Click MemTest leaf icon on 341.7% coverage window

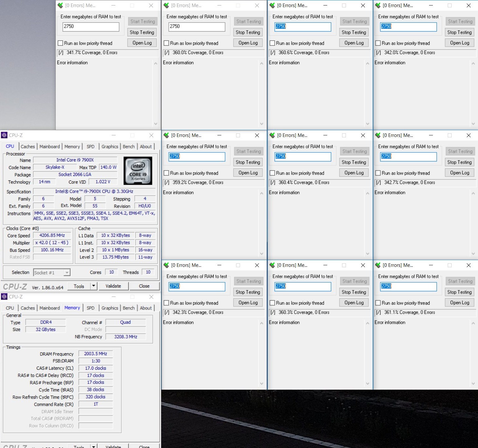[x=59, y=5]
